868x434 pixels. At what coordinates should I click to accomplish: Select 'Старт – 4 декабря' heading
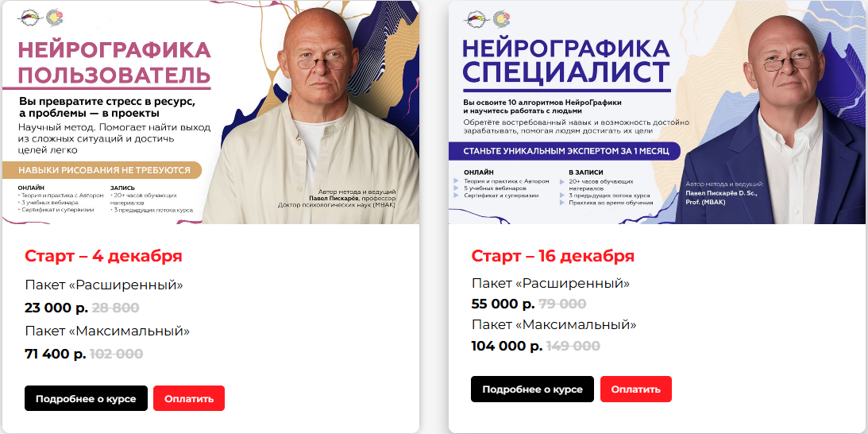click(x=103, y=256)
